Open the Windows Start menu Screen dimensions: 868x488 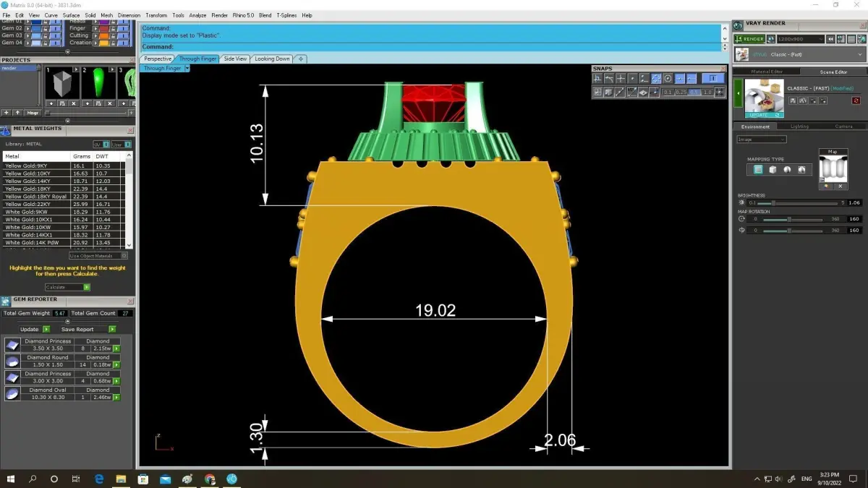(x=11, y=479)
